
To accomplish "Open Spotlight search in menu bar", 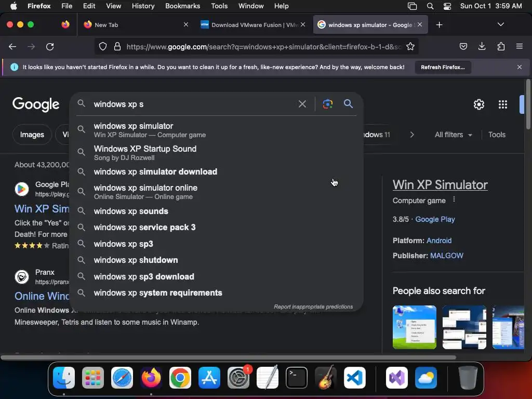I will (x=430, y=6).
